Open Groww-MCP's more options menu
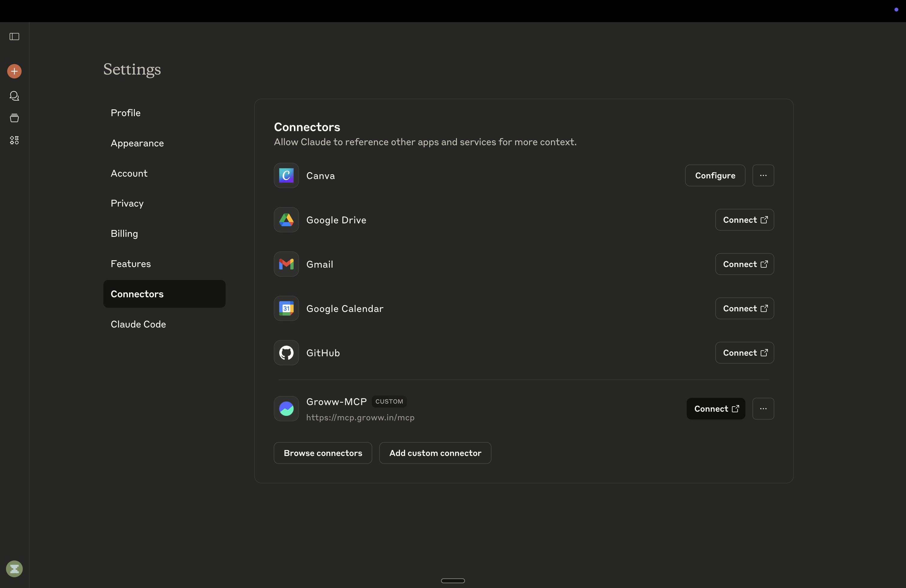This screenshot has height=588, width=906. coord(763,409)
